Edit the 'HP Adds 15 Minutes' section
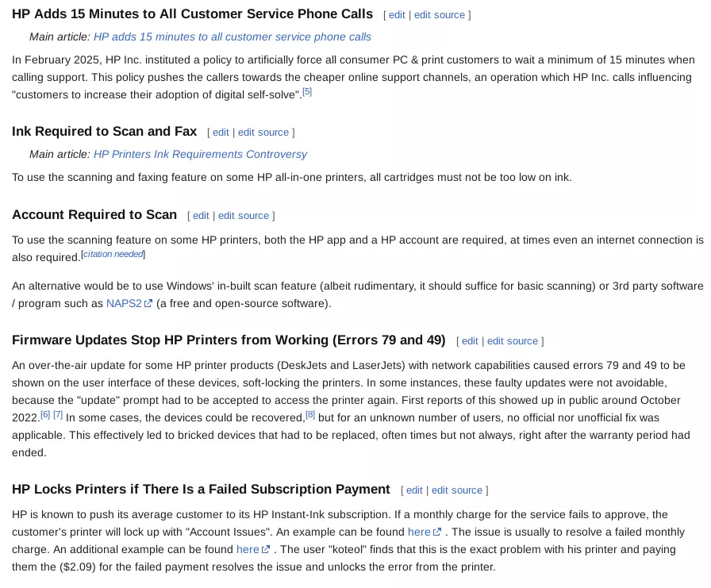 coord(397,15)
